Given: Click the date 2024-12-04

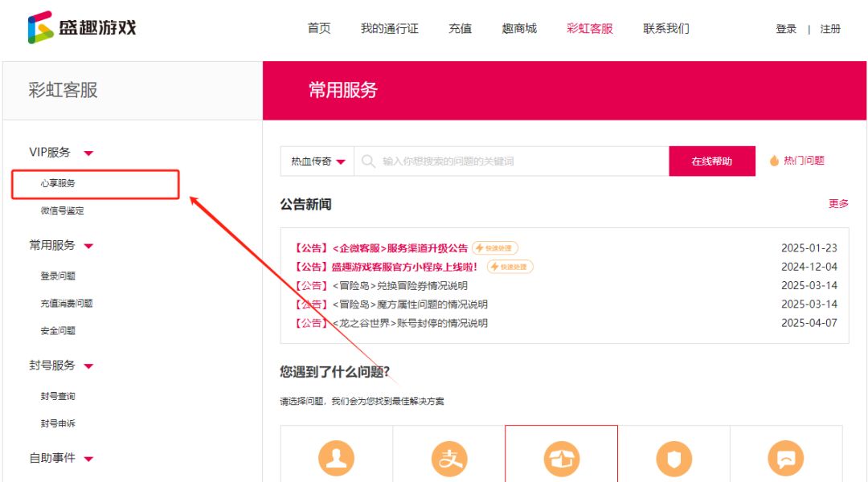Looking at the screenshot, I should pos(809,267).
